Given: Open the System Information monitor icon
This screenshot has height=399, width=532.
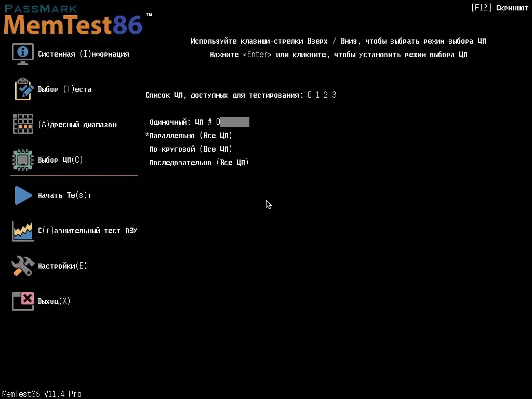Looking at the screenshot, I should tap(23, 54).
